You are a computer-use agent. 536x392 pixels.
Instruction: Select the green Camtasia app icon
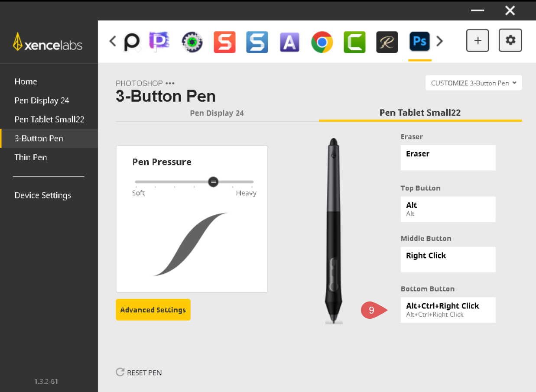click(354, 42)
